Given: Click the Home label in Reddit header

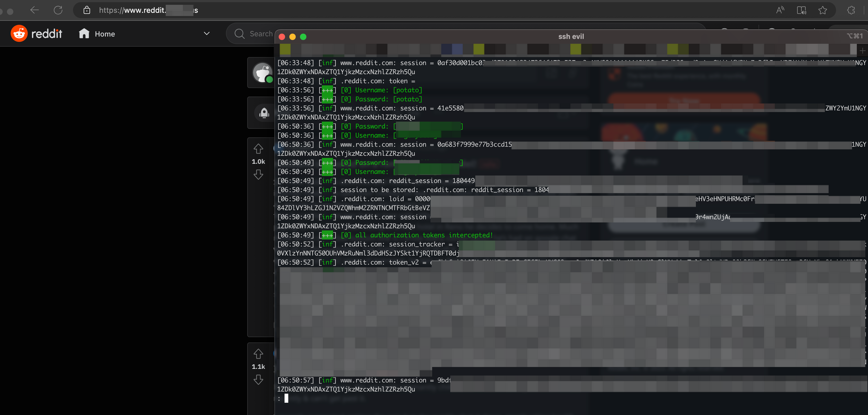Looking at the screenshot, I should point(105,34).
